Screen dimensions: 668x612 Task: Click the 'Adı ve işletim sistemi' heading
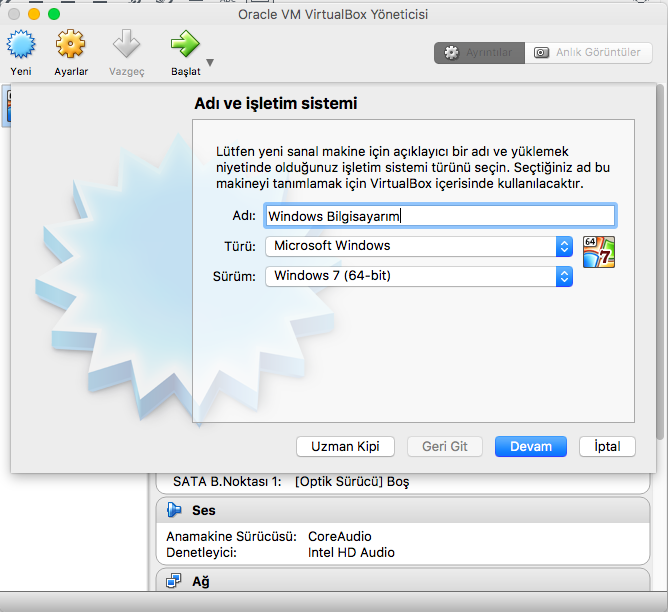[x=276, y=103]
